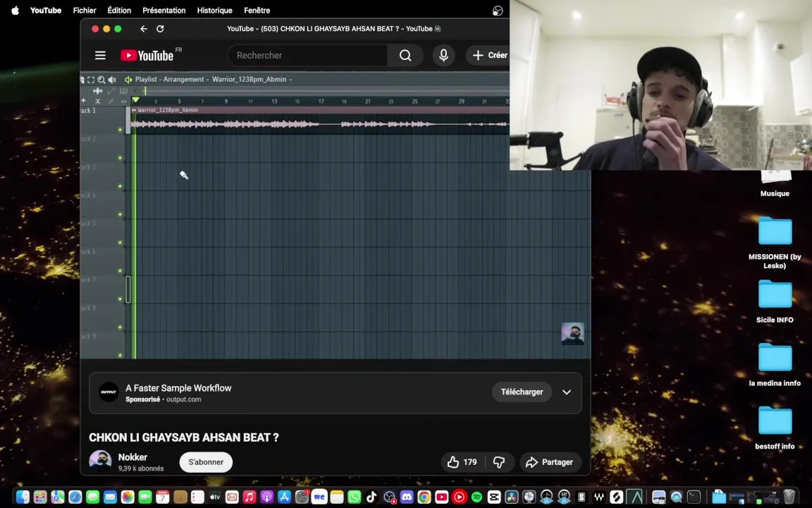Screen dimensions: 812x508
Task: Open the Warrior_123Bpm_Abmin clip menu arrow
Action: pyautogui.click(x=134, y=110)
